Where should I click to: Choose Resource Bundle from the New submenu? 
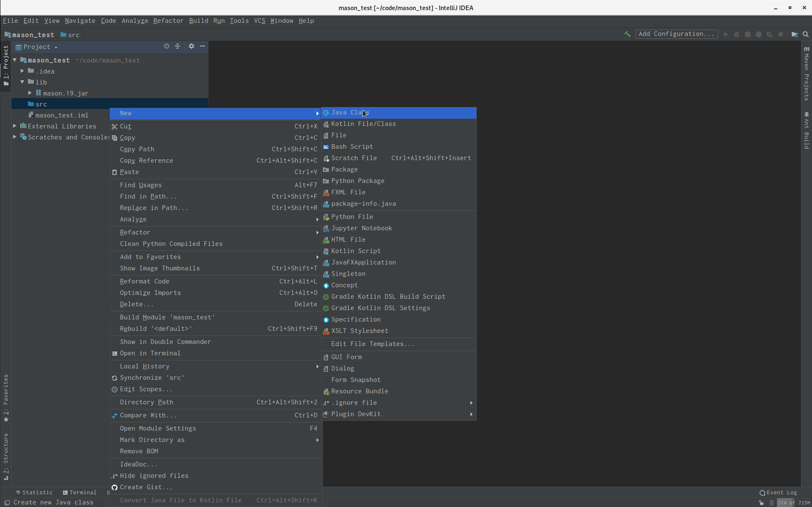click(399, 391)
